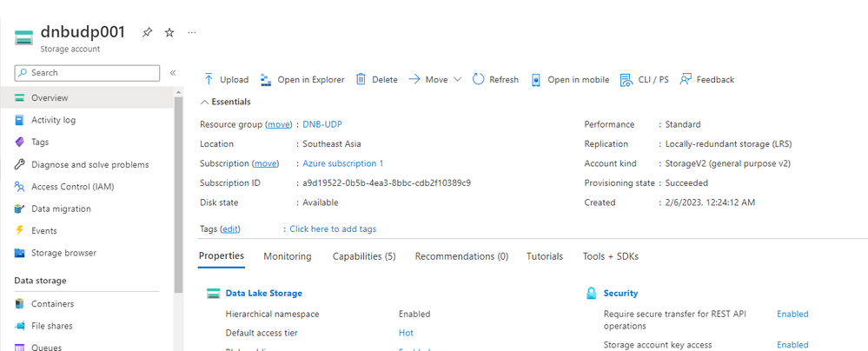The image size is (868, 351).
Task: Open the Capabilities (5) tab
Action: 363,256
